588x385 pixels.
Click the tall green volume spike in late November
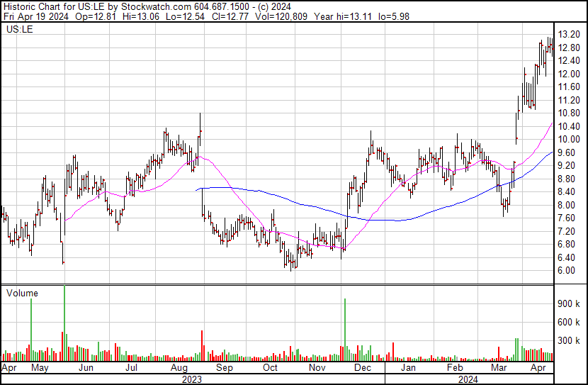pos(345,330)
